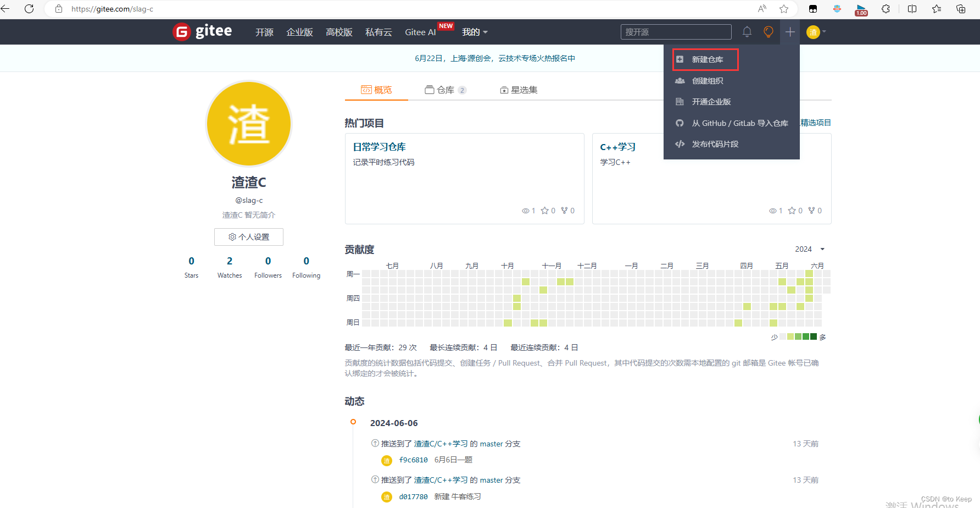Screen dimensions: 980x508
Task: Click the 2024-06-06 activity date
Action: pyautogui.click(x=394, y=423)
